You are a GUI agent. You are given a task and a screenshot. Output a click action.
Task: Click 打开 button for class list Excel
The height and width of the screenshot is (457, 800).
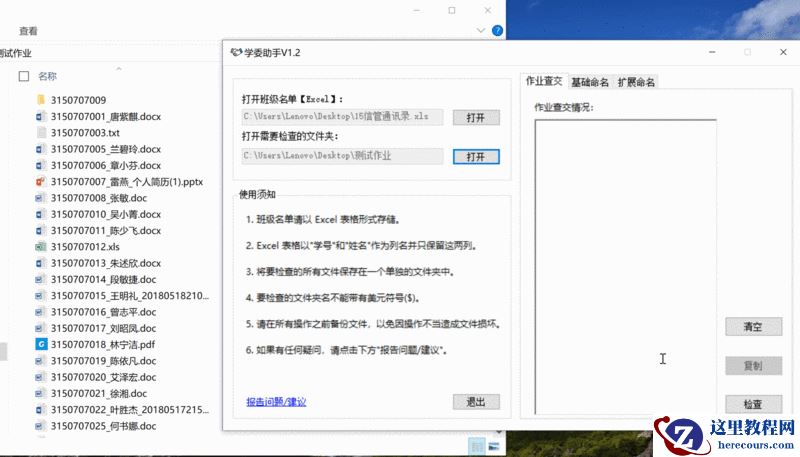[x=476, y=118]
